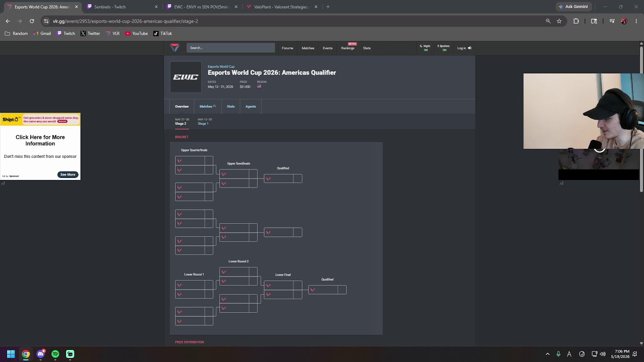Image resolution: width=644 pixels, height=362 pixels.
Task: Click the browser Forward arrow
Action: [20, 21]
